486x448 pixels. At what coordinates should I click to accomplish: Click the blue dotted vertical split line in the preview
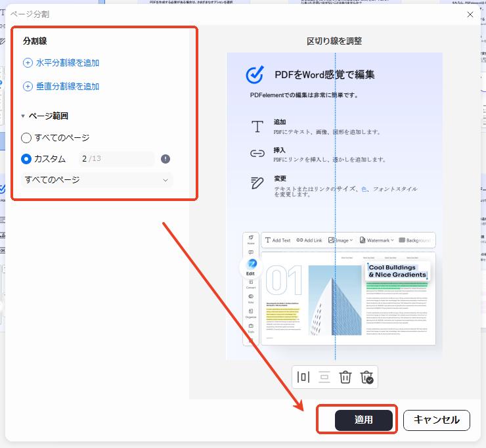click(x=335, y=206)
